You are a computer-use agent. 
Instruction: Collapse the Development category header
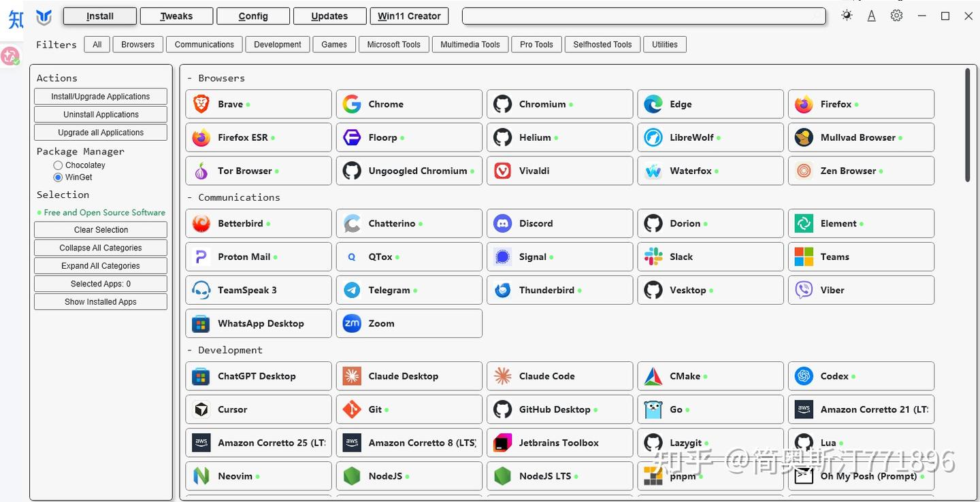pos(225,350)
